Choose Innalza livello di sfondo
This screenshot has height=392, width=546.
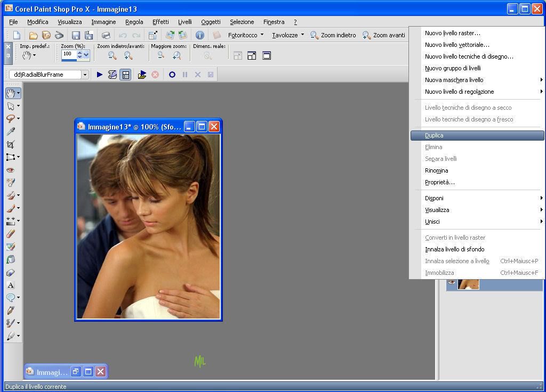click(x=477, y=249)
